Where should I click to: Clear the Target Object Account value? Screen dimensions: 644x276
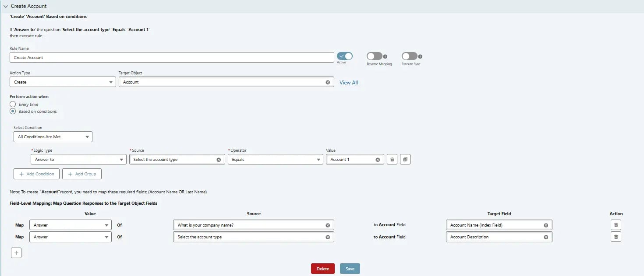(328, 82)
